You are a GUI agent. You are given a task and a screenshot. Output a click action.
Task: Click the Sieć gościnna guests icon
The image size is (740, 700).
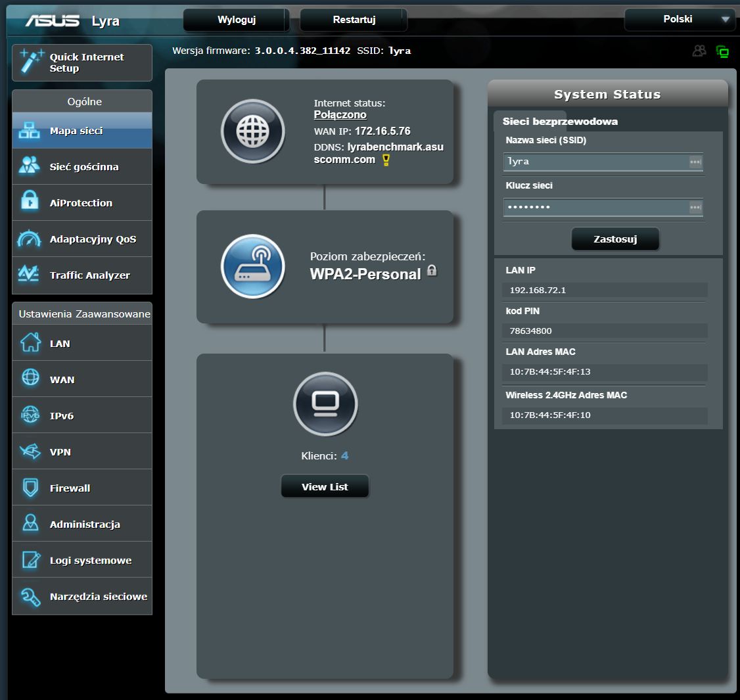pyautogui.click(x=30, y=166)
